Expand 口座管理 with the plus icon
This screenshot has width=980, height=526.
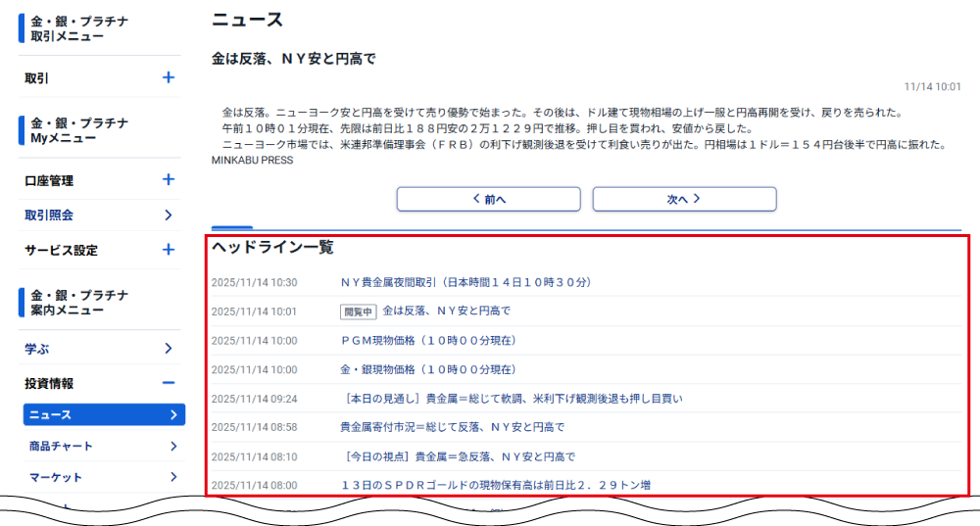pyautogui.click(x=169, y=180)
